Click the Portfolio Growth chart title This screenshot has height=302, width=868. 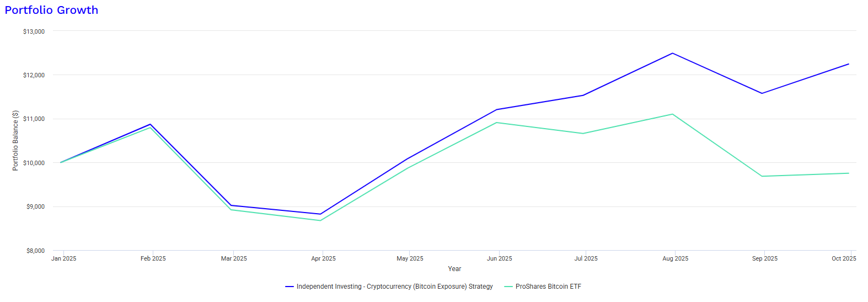51,10
